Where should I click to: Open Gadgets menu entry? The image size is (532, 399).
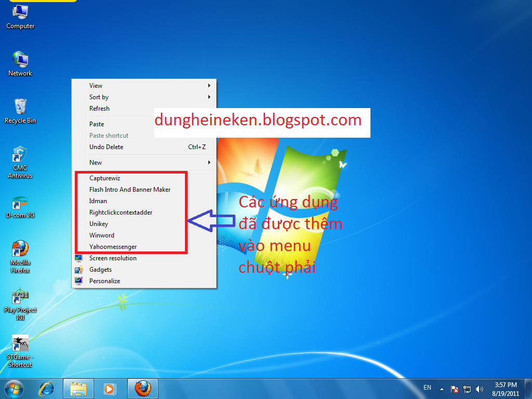coord(144,270)
